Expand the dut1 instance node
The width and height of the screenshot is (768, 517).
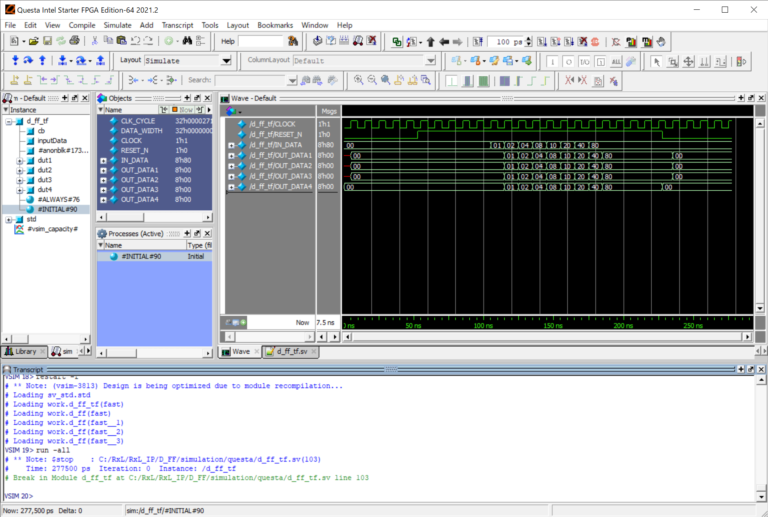click(20, 161)
